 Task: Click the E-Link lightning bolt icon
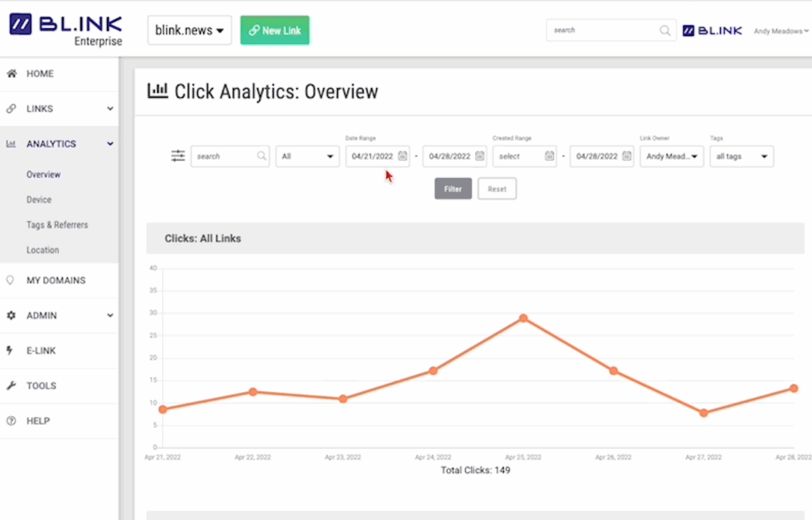click(x=10, y=351)
